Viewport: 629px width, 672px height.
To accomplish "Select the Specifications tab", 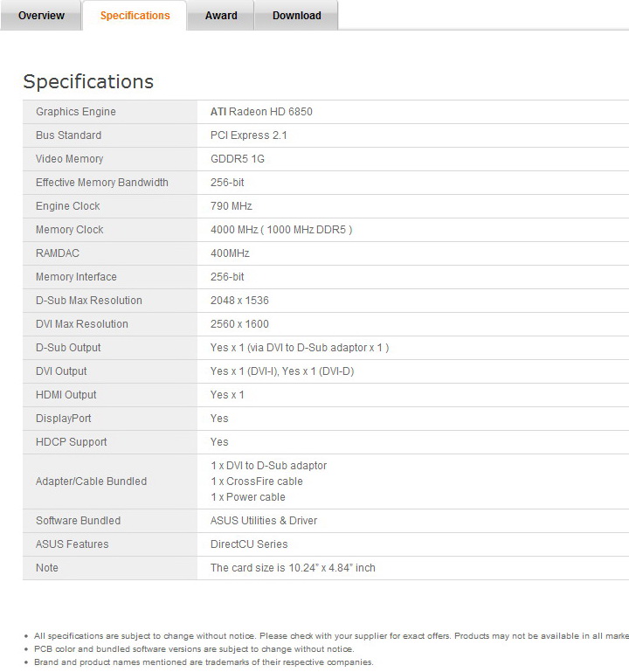I will coord(135,16).
